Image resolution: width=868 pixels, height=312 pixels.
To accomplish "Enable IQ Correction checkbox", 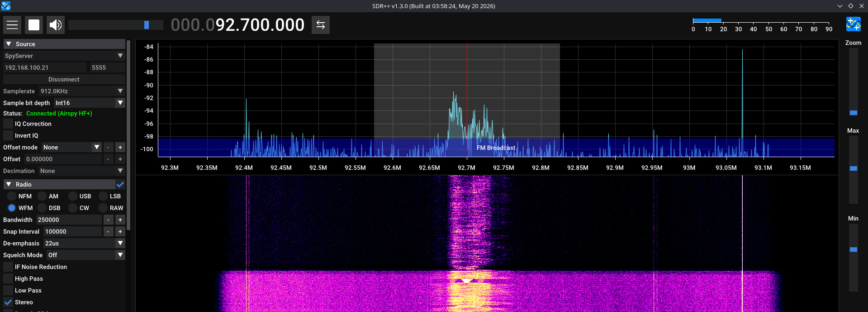I will [x=8, y=124].
